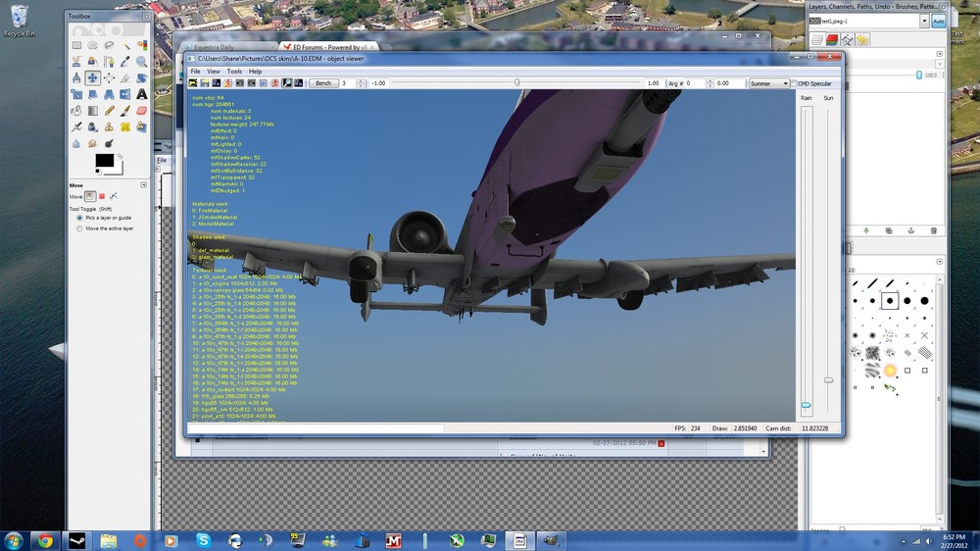Select the Move tool in Toolbox
The image size is (980, 551).
point(92,77)
